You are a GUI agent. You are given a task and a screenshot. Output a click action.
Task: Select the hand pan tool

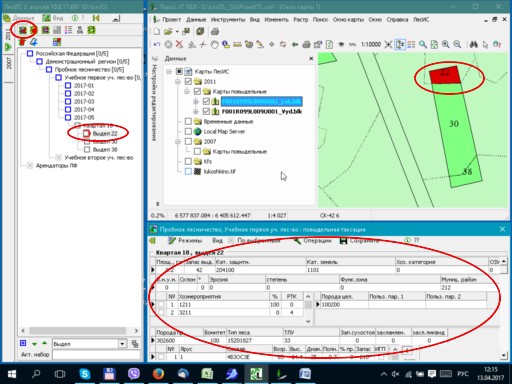(x=214, y=44)
